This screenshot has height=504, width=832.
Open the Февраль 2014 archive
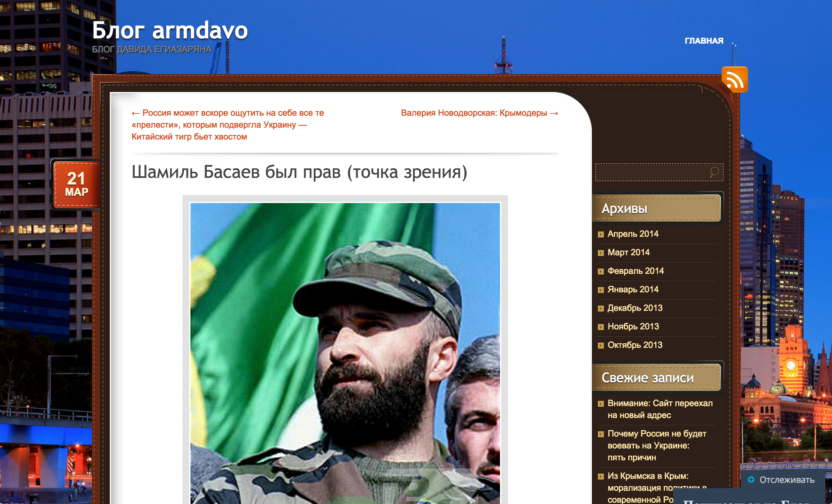tap(636, 271)
